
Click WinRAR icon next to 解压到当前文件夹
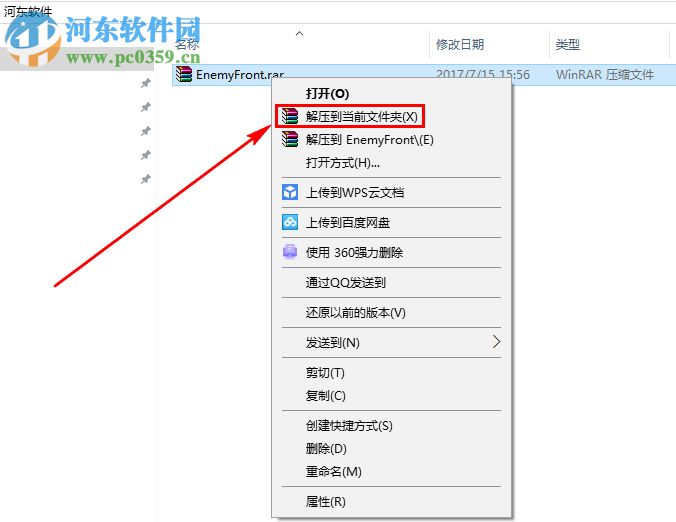[x=290, y=116]
